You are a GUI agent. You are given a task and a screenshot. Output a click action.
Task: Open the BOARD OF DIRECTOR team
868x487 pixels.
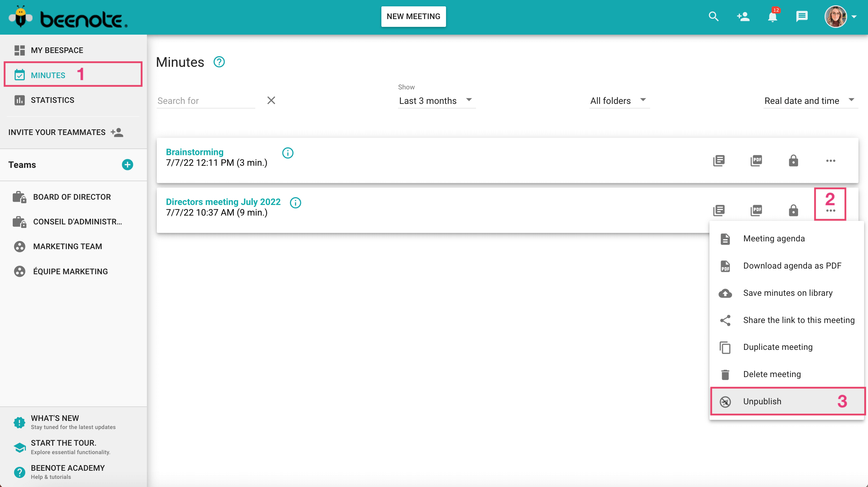pos(73,197)
